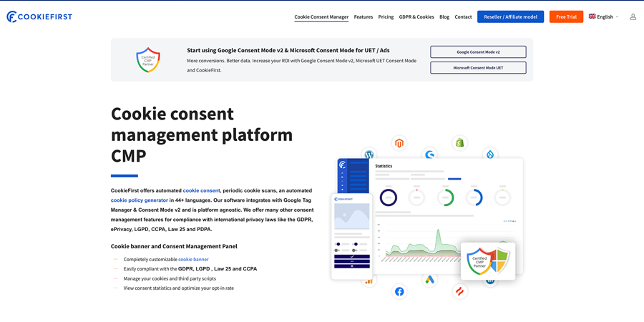Image resolution: width=644 pixels, height=322 pixels.
Task: Follow the cookie policy generator link
Action: click(x=140, y=200)
